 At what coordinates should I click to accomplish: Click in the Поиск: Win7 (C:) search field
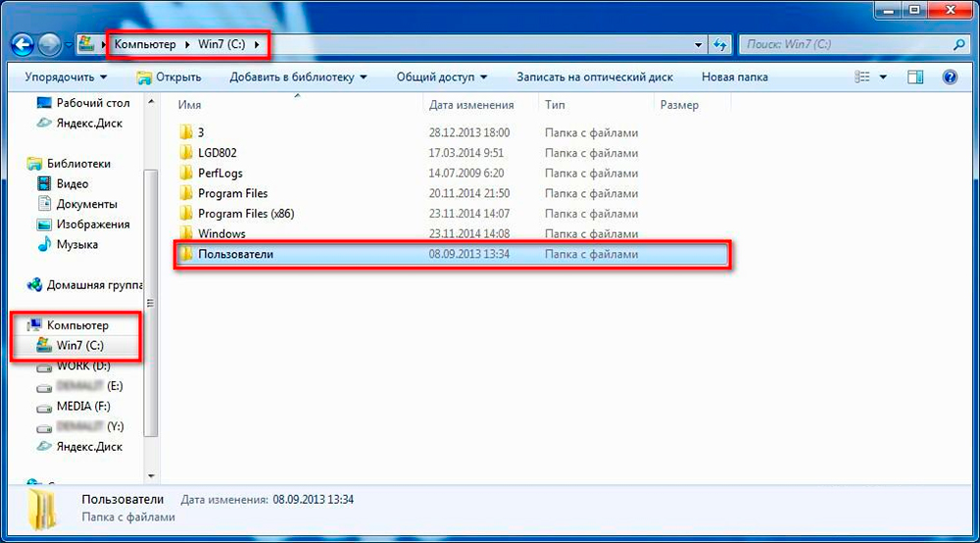[x=843, y=45]
